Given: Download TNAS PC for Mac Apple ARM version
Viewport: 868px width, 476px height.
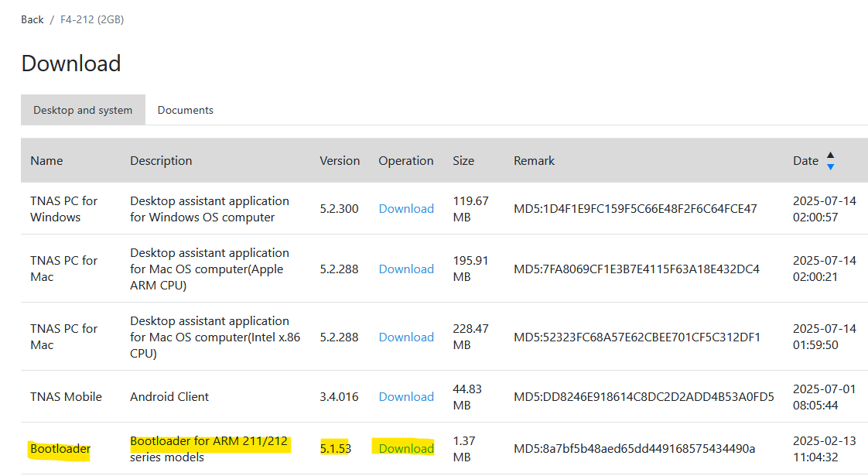Looking at the screenshot, I should coord(406,269).
